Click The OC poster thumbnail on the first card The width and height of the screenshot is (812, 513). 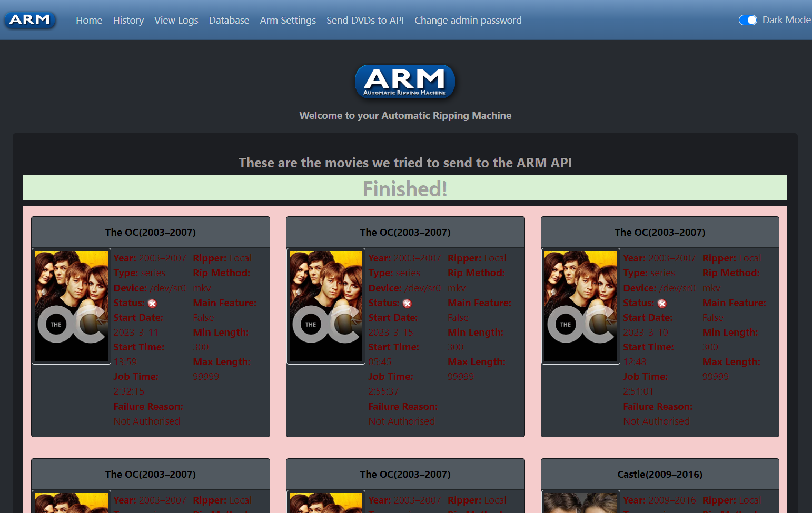[x=71, y=306]
